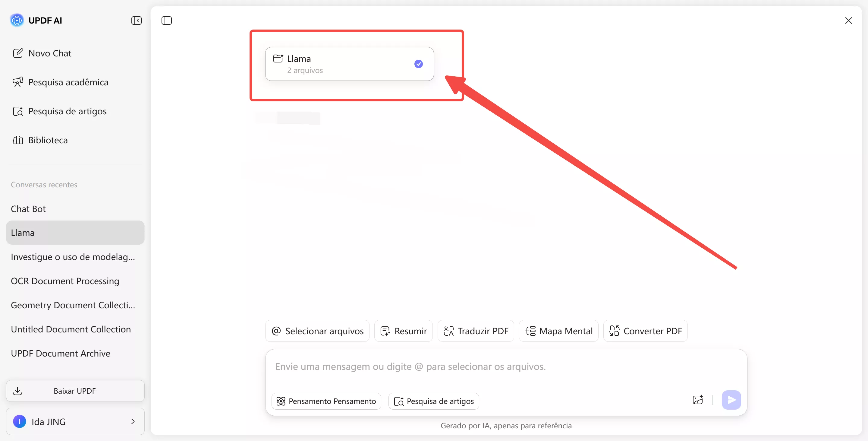Viewport: 868px width, 441px height.
Task: Collapse the left sidebar with the arrow icon
Action: point(137,21)
